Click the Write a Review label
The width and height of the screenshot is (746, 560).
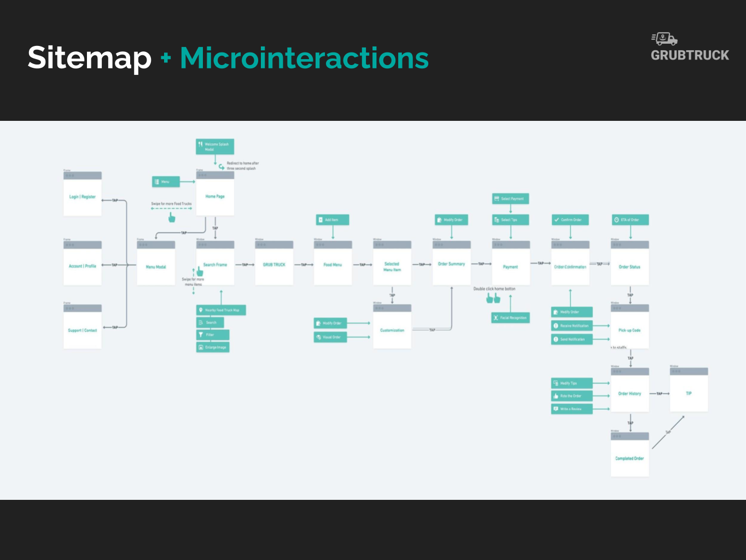point(572,409)
